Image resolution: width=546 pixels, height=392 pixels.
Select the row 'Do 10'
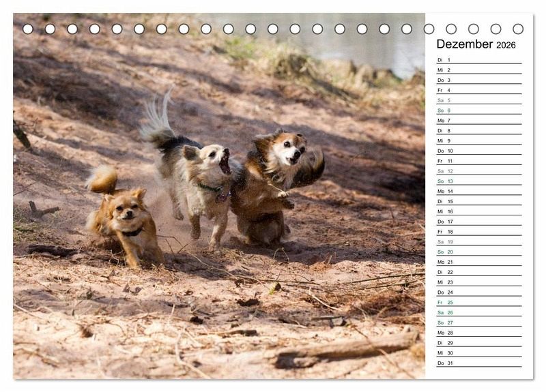pos(479,151)
